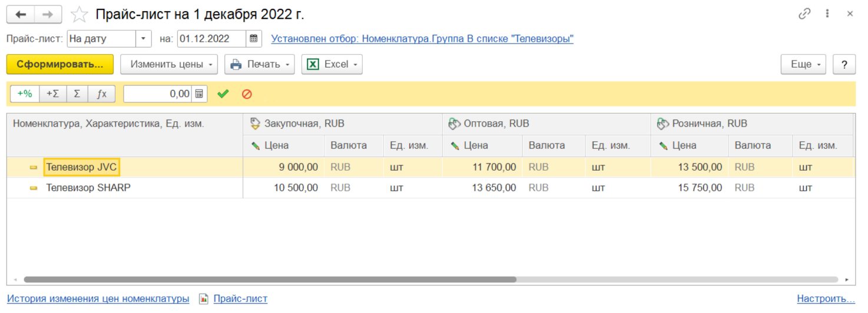
Task: Select the formula fx mode
Action: coord(101,94)
